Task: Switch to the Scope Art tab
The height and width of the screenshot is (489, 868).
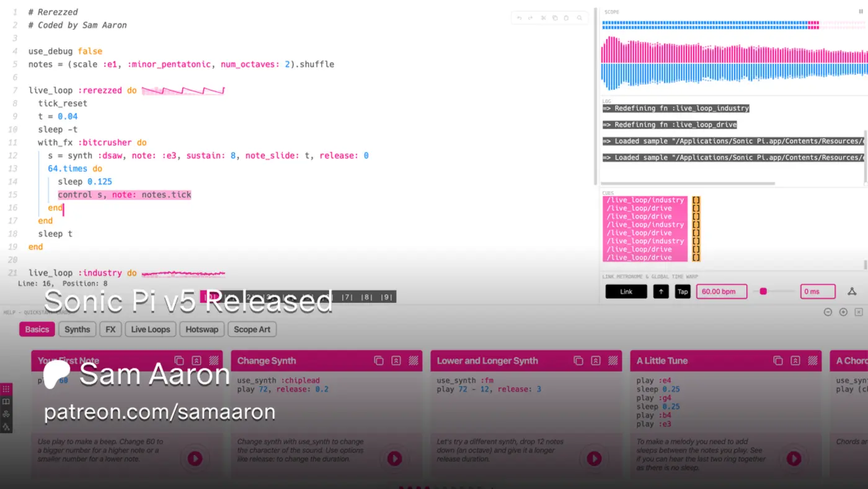Action: point(252,330)
